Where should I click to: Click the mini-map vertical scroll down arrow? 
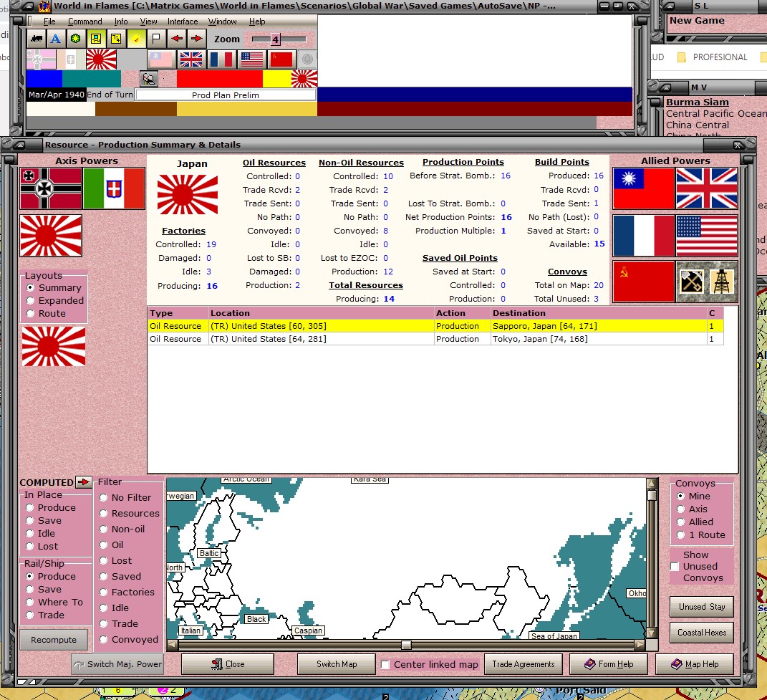(652, 633)
